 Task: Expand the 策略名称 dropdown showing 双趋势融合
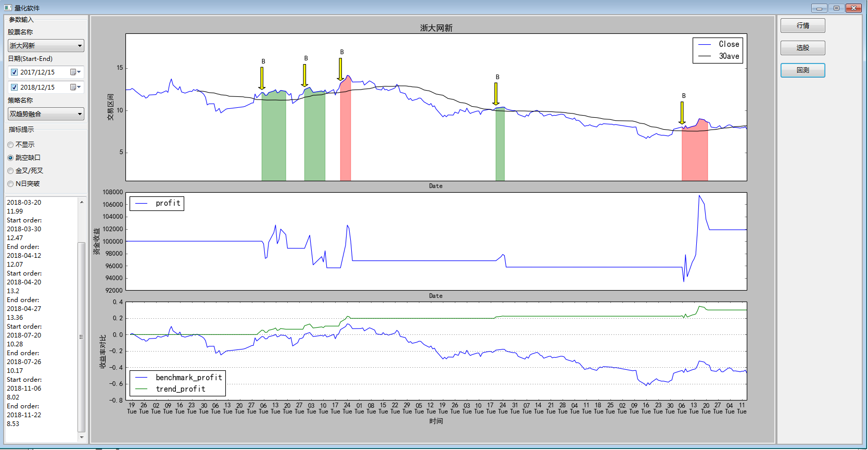pos(46,114)
